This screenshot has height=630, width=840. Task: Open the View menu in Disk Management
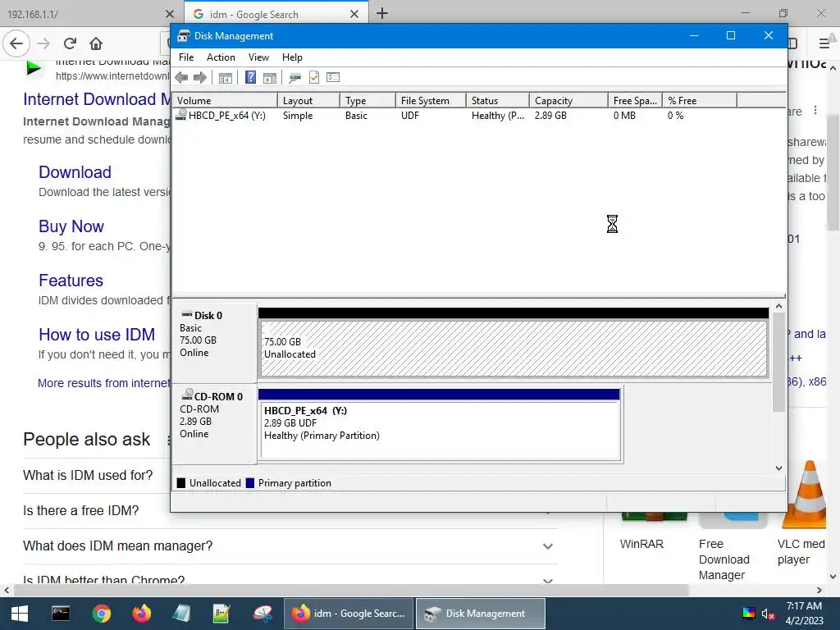(258, 57)
